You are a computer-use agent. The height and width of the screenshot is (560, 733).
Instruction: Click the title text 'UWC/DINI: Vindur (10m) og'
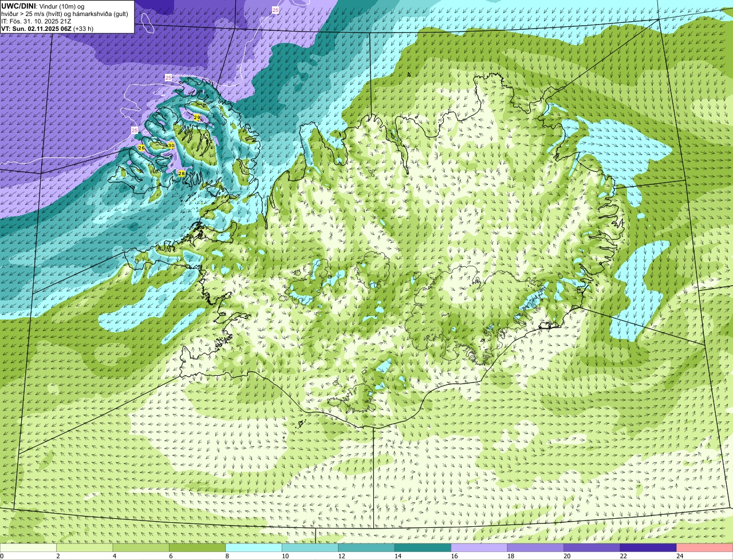[x=43, y=6]
